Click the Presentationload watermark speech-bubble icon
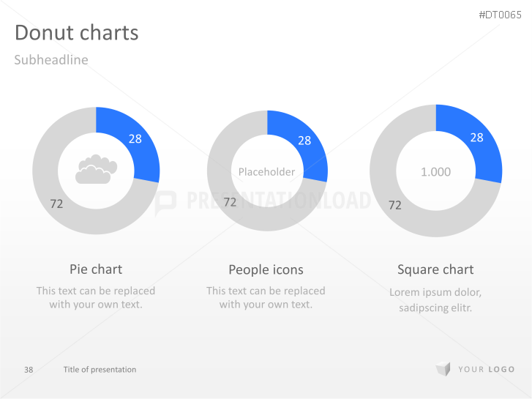Image resolution: width=532 pixels, height=399 pixels. pyautogui.click(x=165, y=203)
